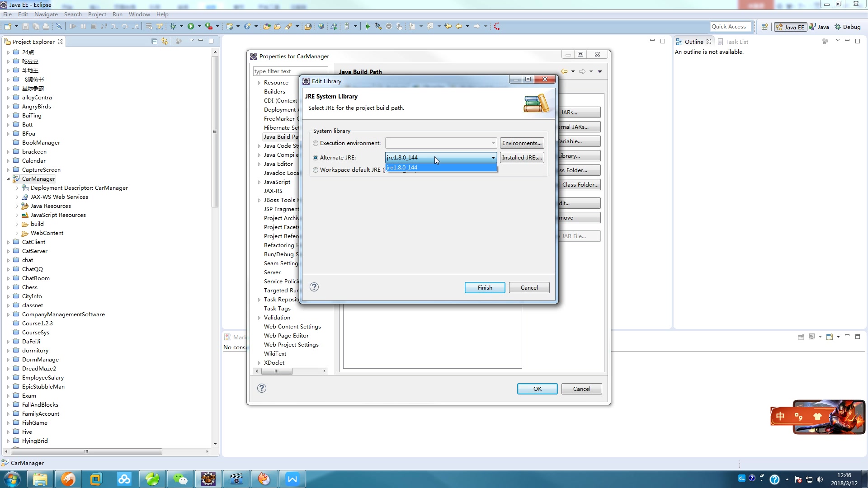Image resolution: width=868 pixels, height=488 pixels.
Task: Collapse the CarManager project node
Action: click(8, 179)
